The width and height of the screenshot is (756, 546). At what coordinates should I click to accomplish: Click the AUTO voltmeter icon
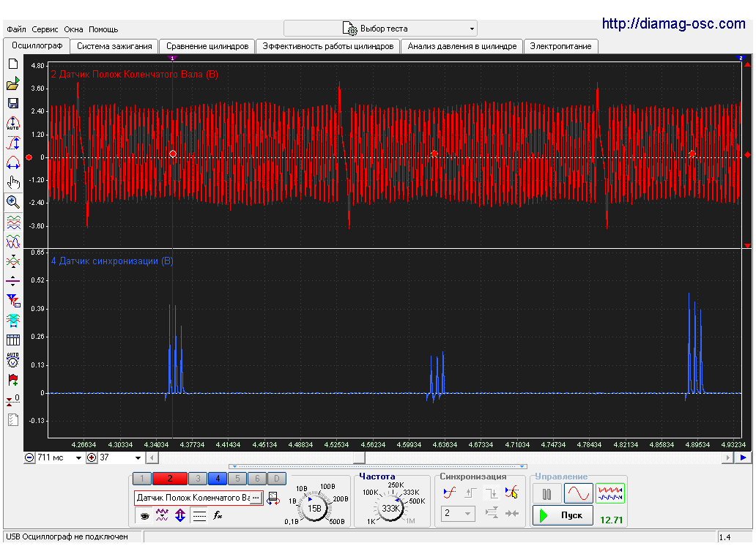(13, 360)
